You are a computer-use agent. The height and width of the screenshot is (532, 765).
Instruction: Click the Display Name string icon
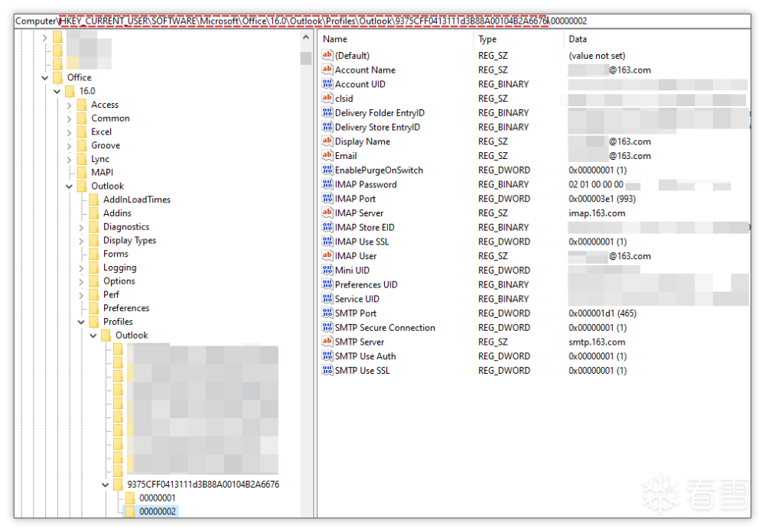click(x=327, y=141)
